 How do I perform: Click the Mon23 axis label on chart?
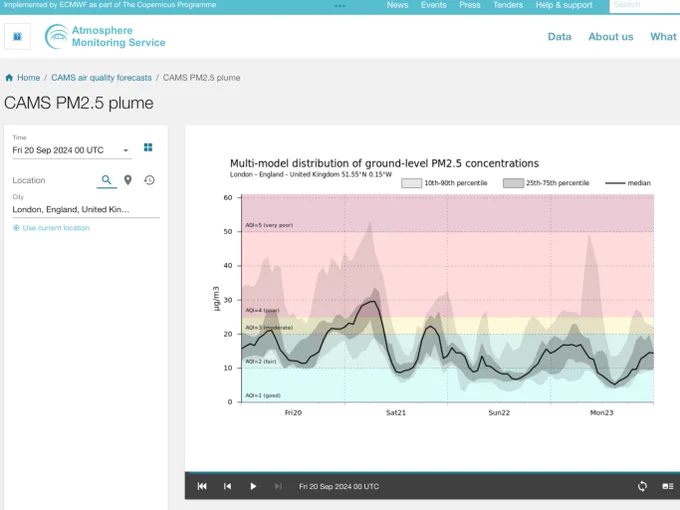pyautogui.click(x=602, y=412)
